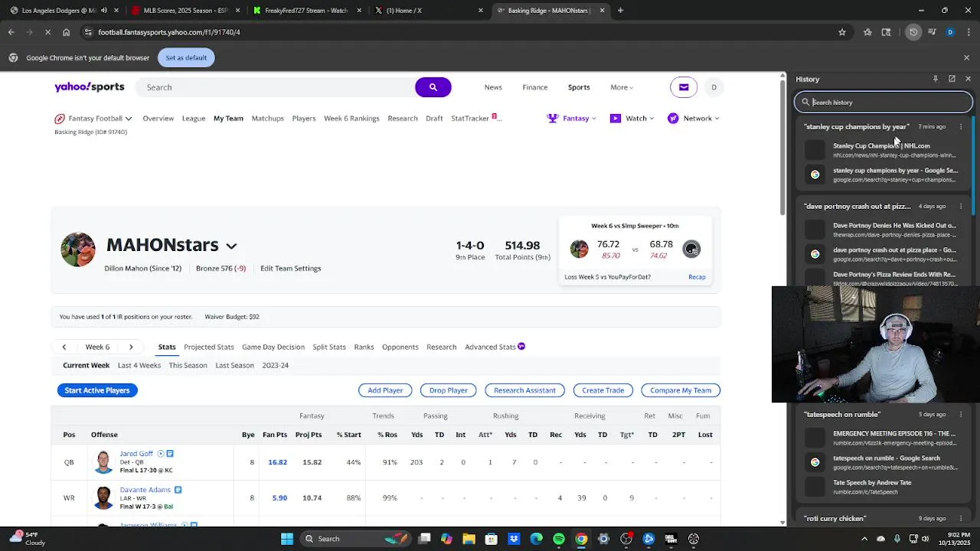Expand the Network dropdown
980x551 pixels.
point(717,119)
